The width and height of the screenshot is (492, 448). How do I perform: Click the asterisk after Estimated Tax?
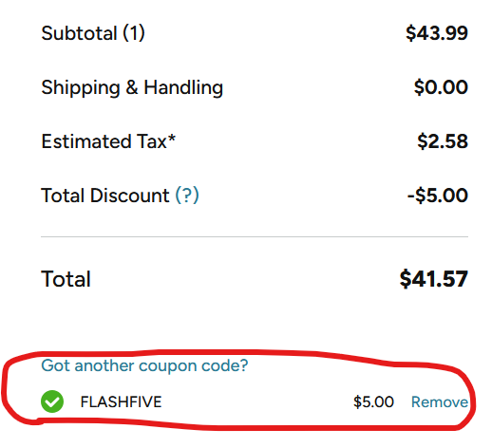[171, 139]
